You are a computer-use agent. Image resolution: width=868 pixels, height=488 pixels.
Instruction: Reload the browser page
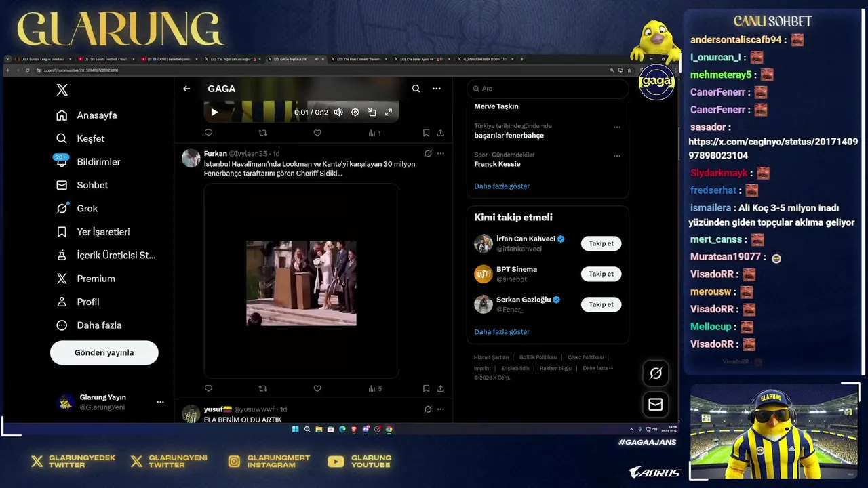pos(27,70)
